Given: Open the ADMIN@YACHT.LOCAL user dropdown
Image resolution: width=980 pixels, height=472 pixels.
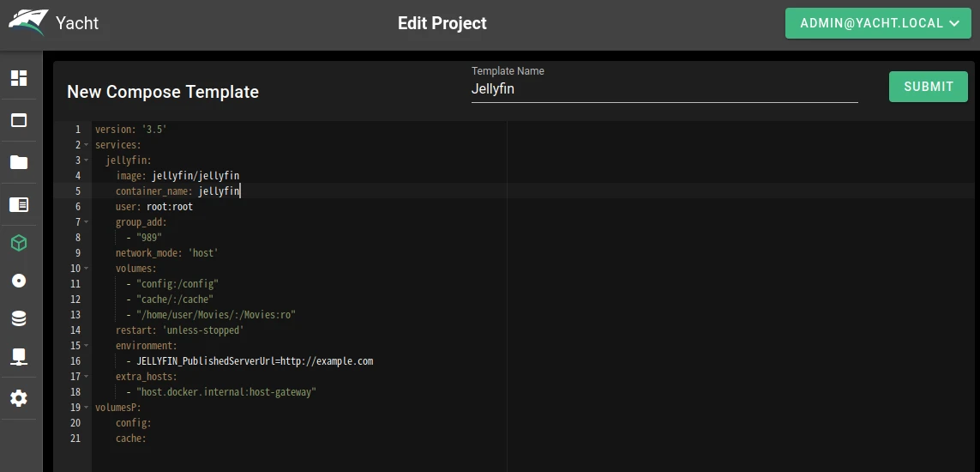Looking at the screenshot, I should click(x=879, y=24).
